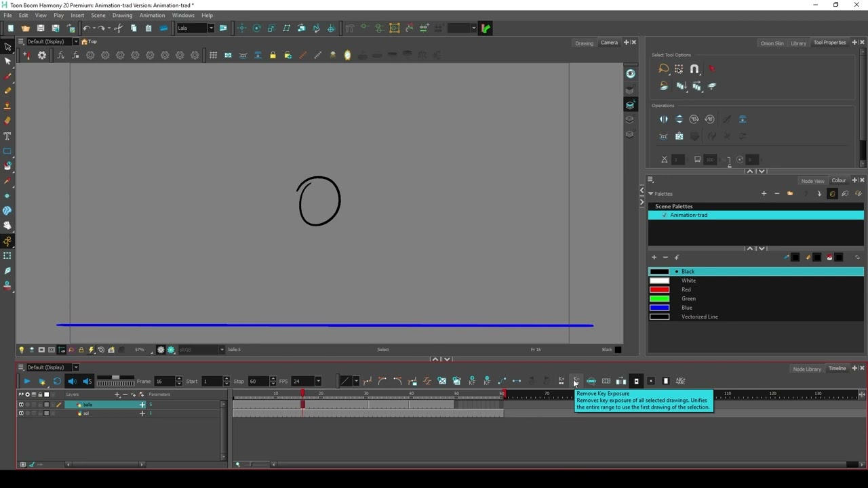
Task: Click the Save scene icon
Action: point(41,28)
